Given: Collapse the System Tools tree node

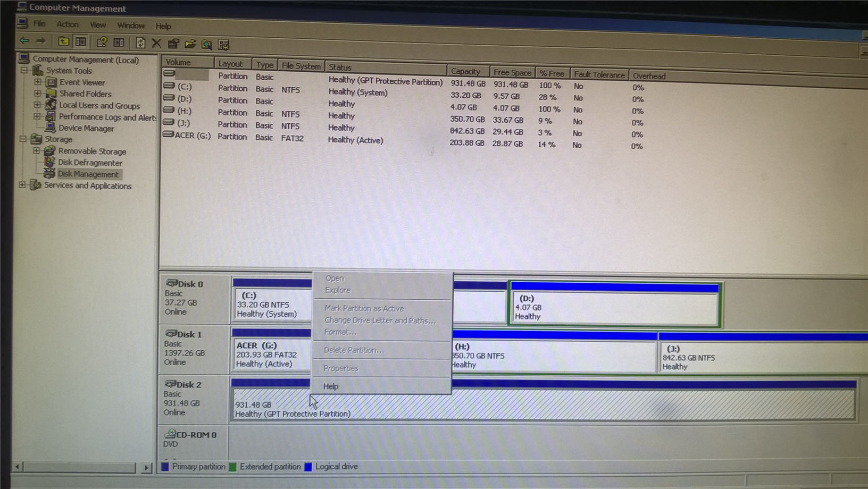Looking at the screenshot, I should (x=24, y=70).
